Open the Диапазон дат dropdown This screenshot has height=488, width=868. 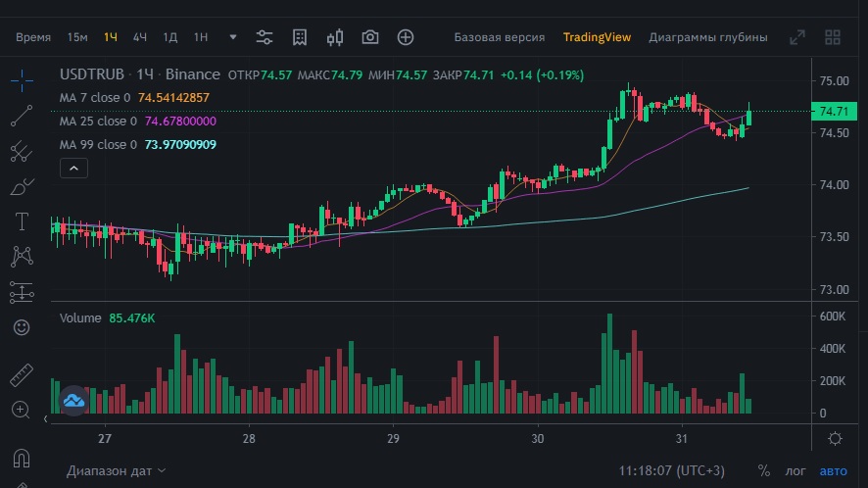[x=117, y=470]
